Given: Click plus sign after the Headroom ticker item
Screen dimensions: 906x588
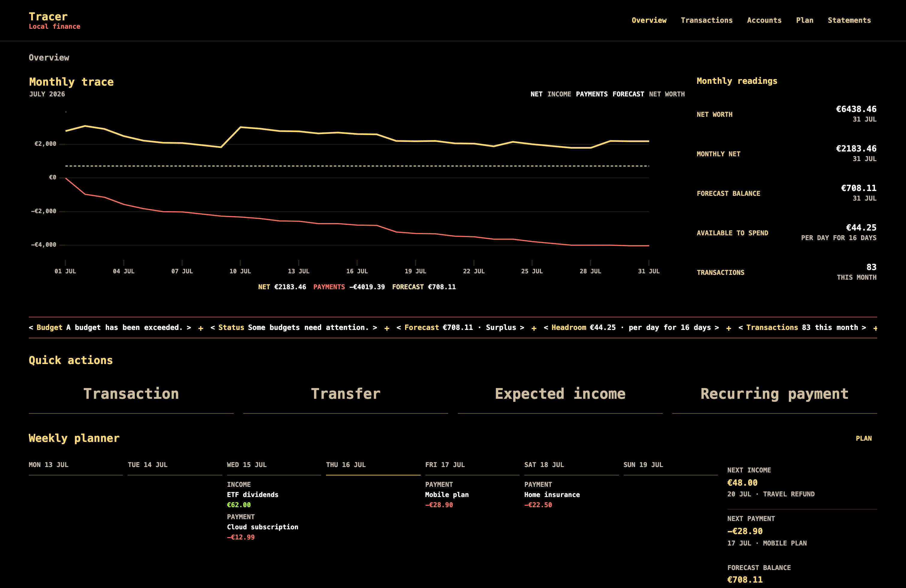Looking at the screenshot, I should point(729,328).
